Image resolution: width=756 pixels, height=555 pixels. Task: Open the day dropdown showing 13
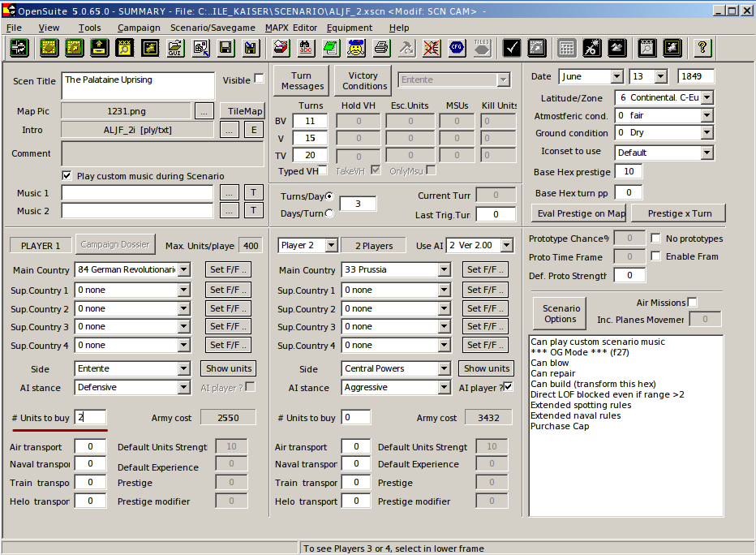point(660,76)
